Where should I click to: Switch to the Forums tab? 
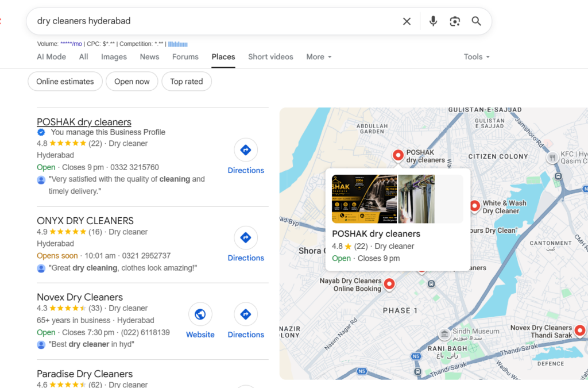click(x=185, y=57)
